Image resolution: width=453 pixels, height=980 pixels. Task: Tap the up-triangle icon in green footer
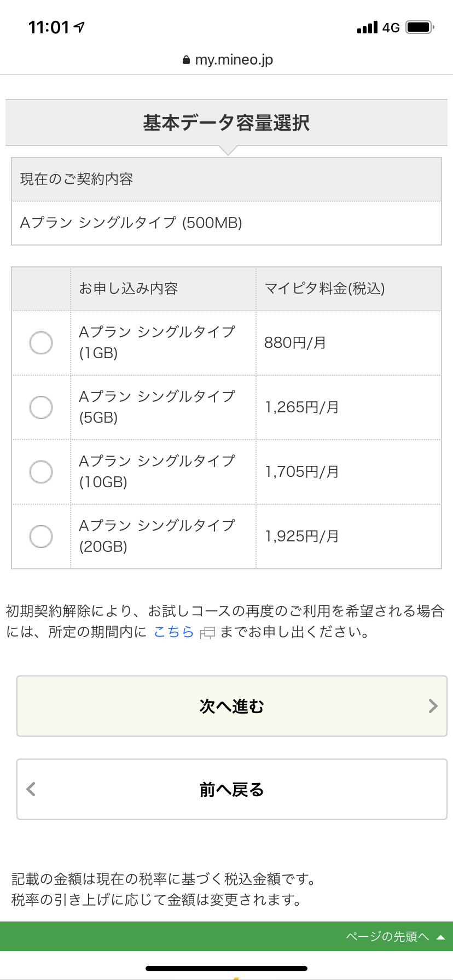click(440, 937)
